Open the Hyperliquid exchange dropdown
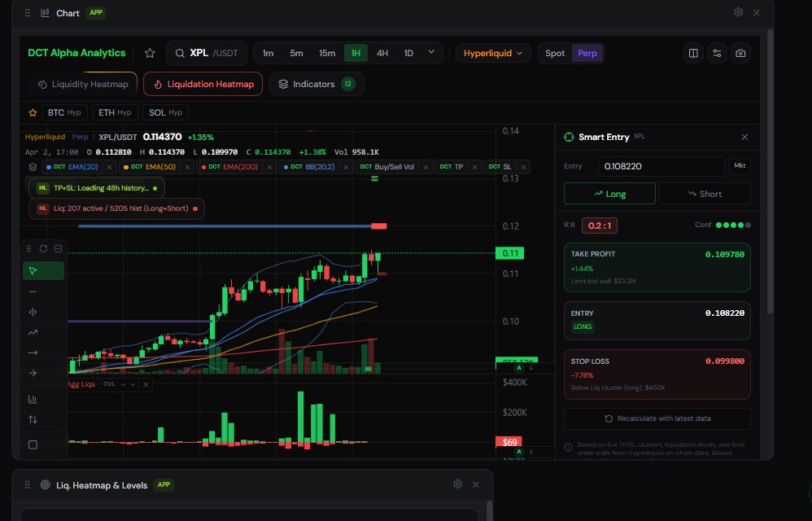 [x=493, y=53]
